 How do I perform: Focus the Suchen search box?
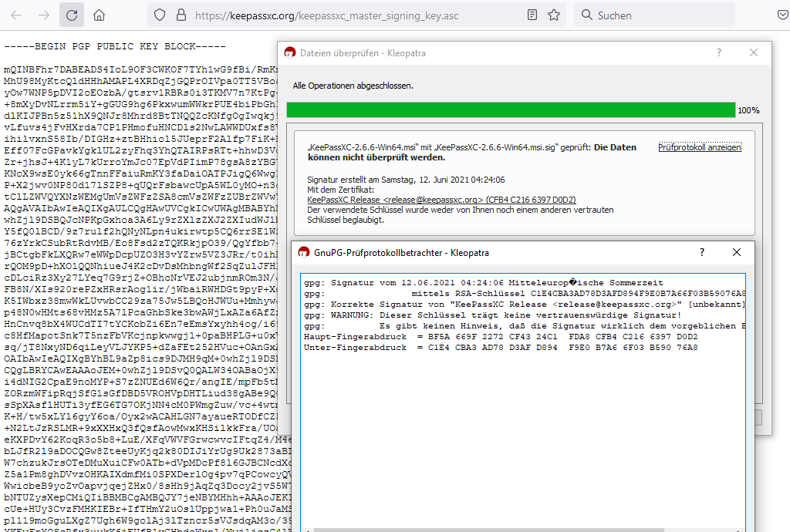[654, 15]
